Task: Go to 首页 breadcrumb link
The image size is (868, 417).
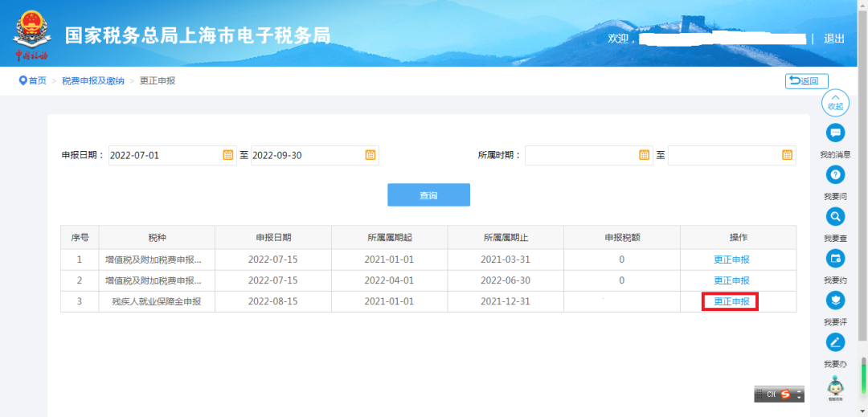Action: coord(38,80)
